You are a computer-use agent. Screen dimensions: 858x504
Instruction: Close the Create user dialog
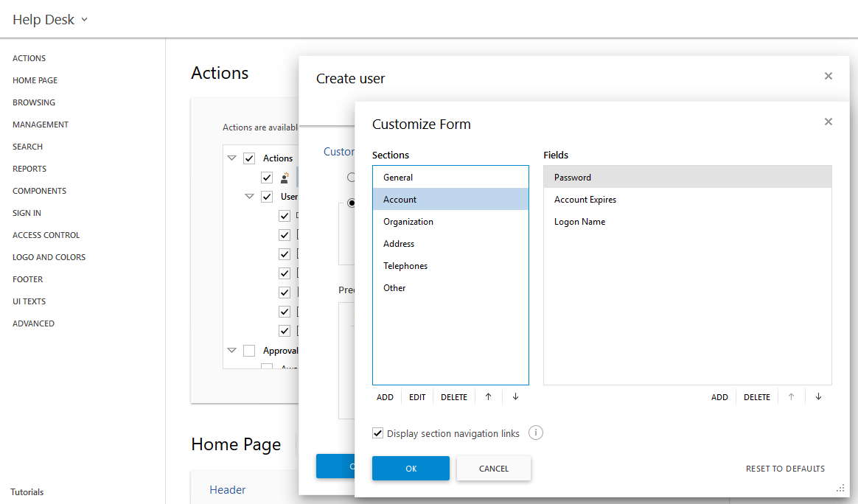pos(828,76)
